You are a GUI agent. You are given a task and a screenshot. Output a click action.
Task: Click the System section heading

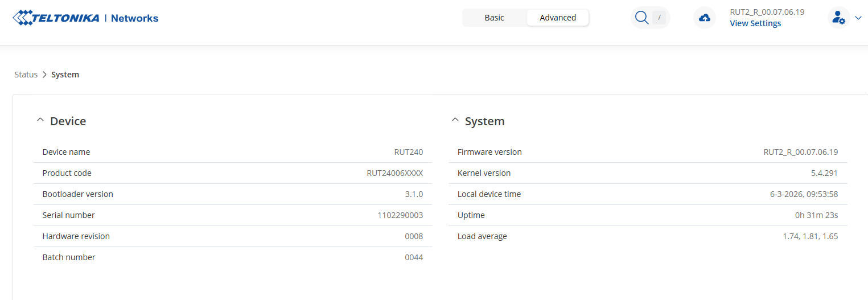pos(484,121)
